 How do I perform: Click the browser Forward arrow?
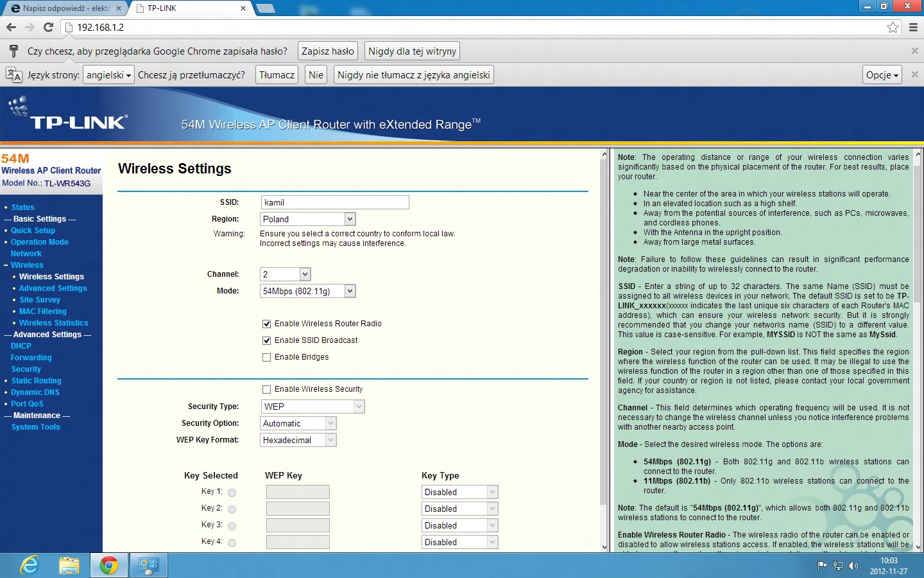click(x=30, y=27)
